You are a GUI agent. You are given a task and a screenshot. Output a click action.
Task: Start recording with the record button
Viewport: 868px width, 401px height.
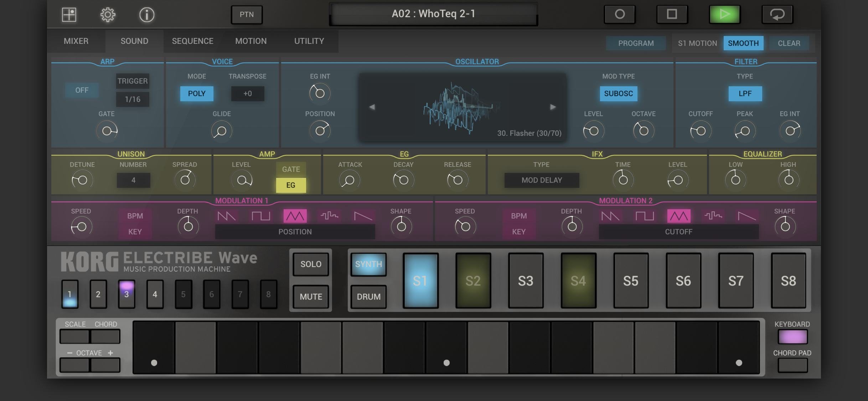[620, 14]
